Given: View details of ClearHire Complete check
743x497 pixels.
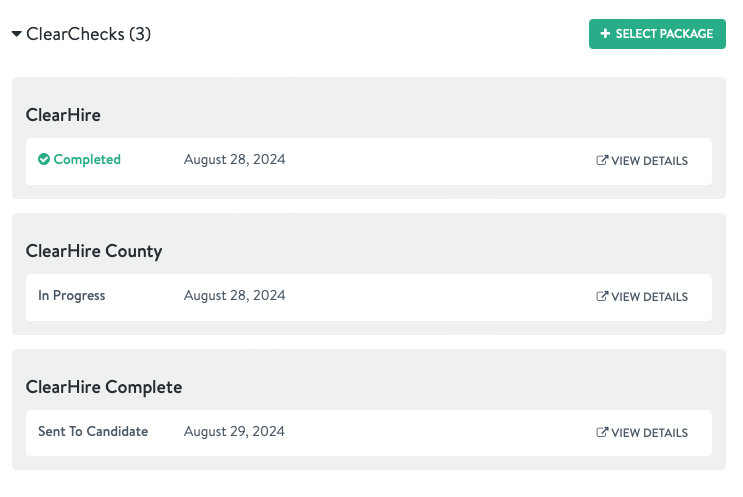Looking at the screenshot, I should click(642, 433).
